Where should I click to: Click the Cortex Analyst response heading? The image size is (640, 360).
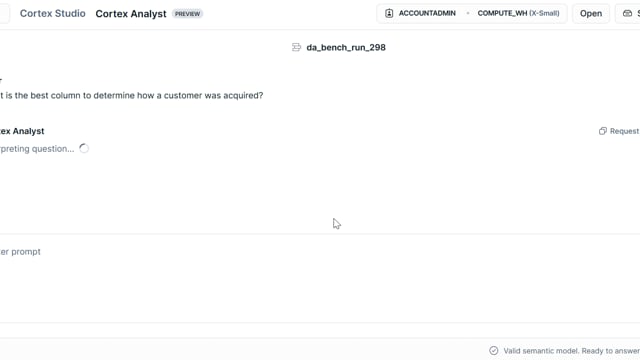coord(22,131)
